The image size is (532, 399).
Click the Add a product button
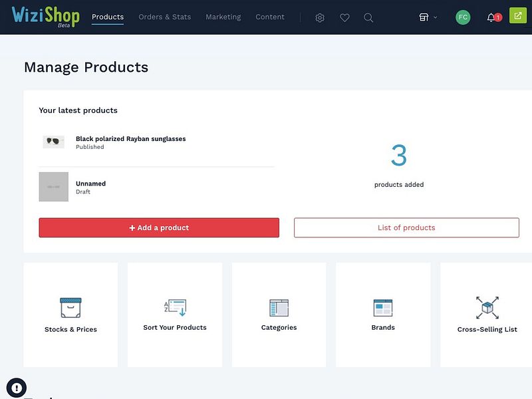click(x=158, y=227)
